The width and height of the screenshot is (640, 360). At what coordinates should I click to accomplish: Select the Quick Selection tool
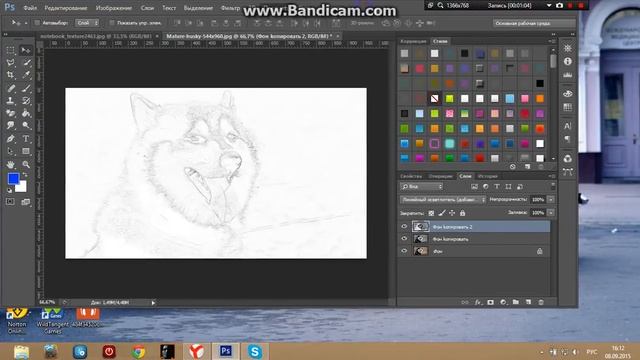tap(26, 63)
